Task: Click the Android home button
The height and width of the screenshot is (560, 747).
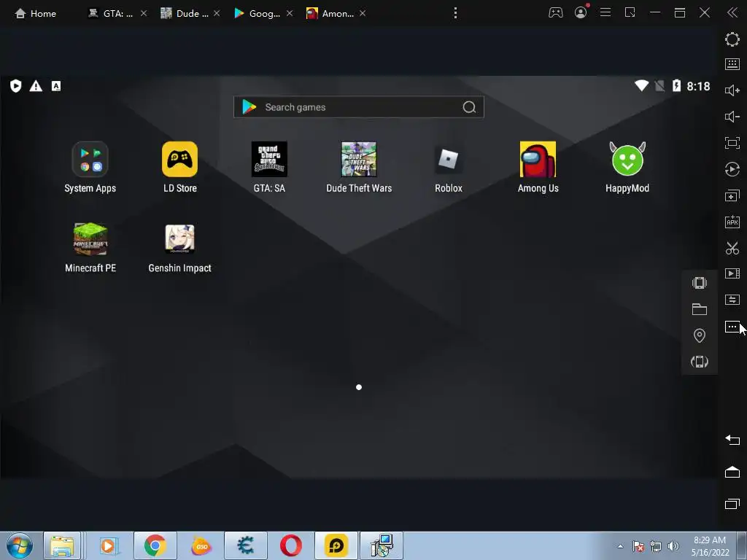Action: pos(732,472)
